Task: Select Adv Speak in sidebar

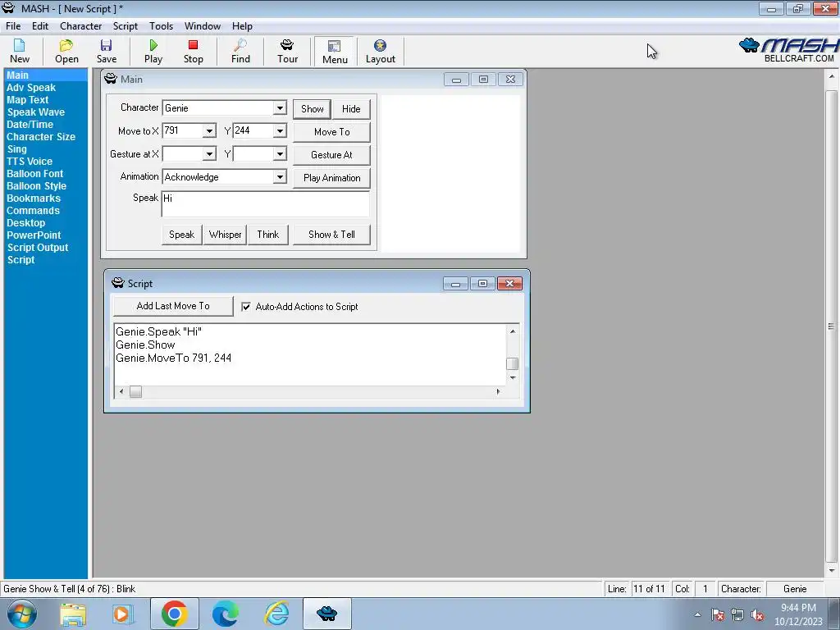Action: (31, 87)
